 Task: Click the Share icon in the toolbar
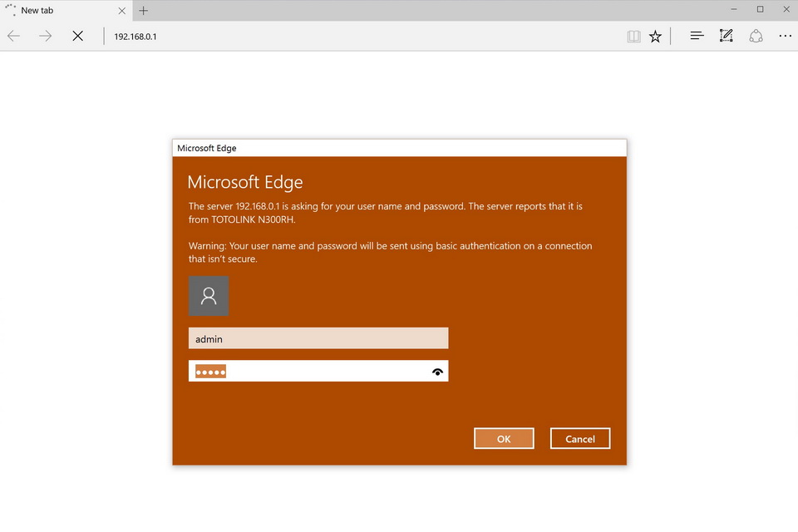pos(756,36)
